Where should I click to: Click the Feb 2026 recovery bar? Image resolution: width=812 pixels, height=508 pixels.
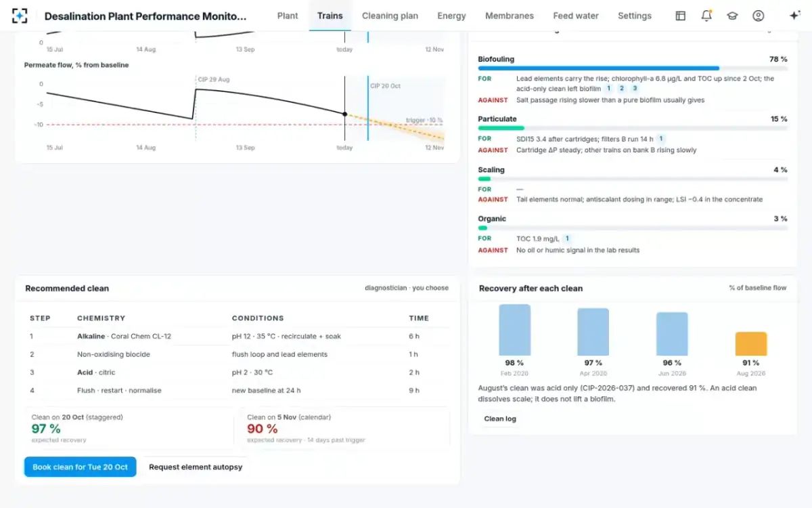coord(515,330)
